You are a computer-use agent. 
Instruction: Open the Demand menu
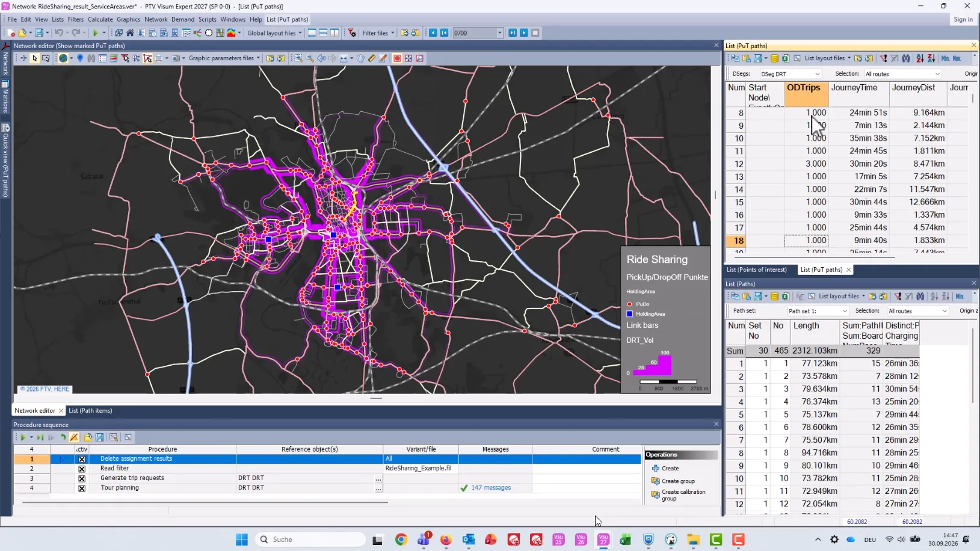(183, 19)
